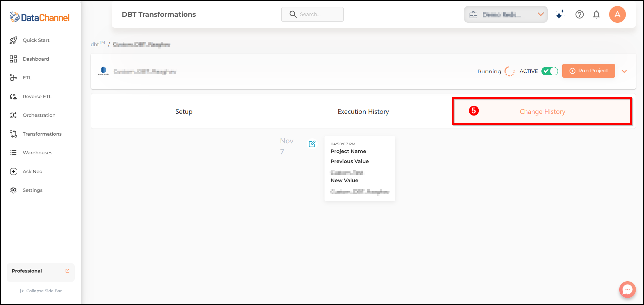Open Transformations in sidebar
This screenshot has height=305, width=644.
tap(42, 134)
